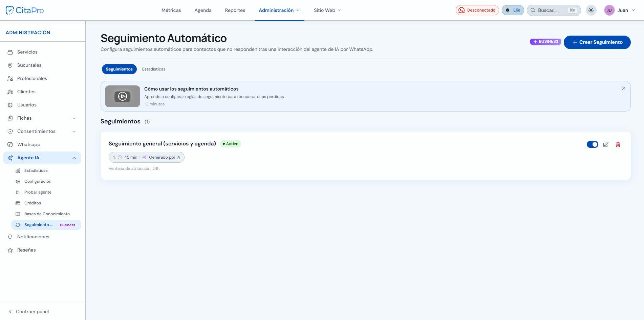Click the Consentimientos shield icon
The height and width of the screenshot is (320, 644).
coord(10,132)
